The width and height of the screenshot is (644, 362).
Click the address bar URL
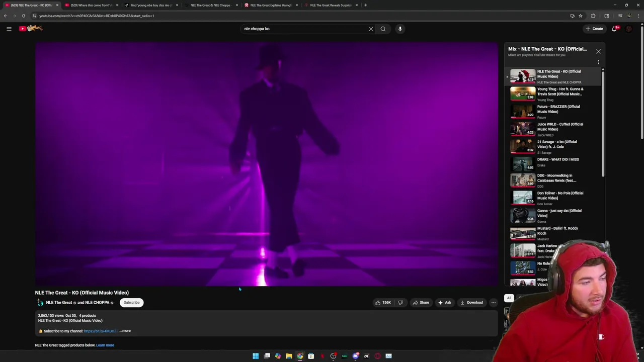click(x=97, y=16)
